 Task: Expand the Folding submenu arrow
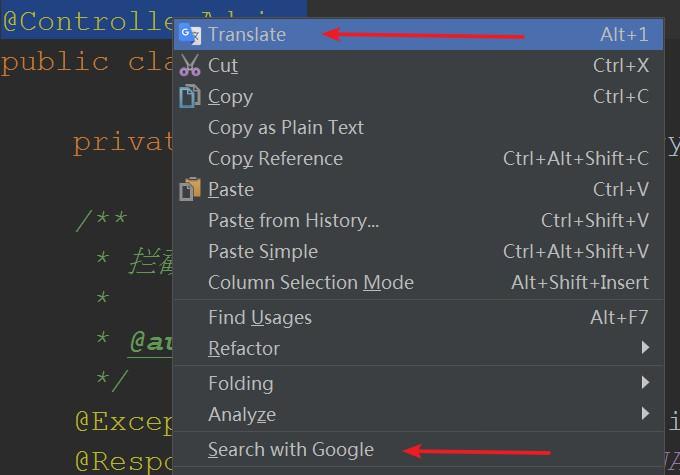point(646,383)
